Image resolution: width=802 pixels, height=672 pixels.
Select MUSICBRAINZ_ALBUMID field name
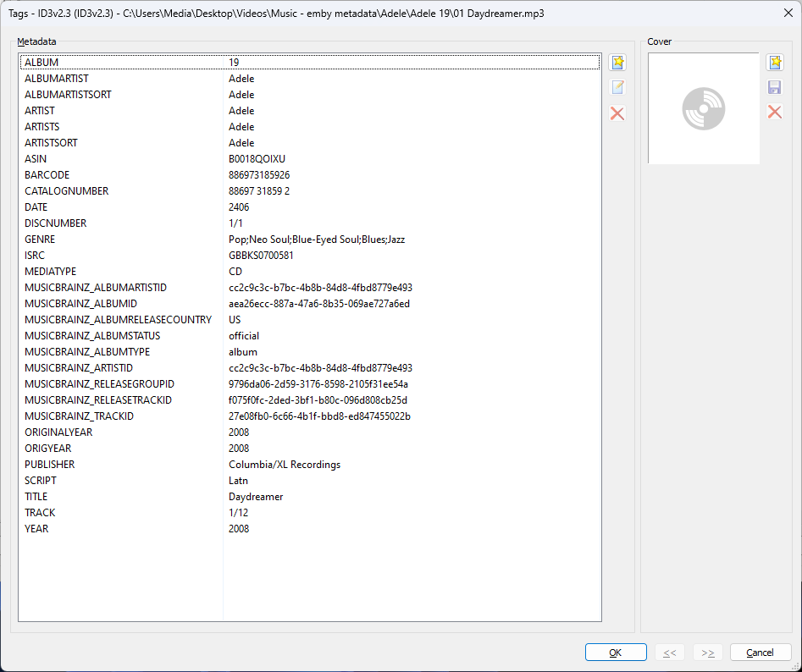[80, 304]
